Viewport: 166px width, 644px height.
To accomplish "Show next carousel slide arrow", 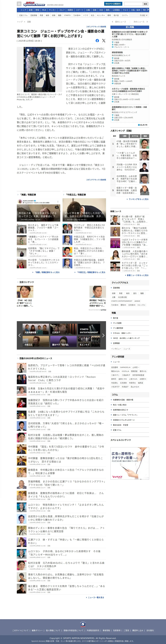I will [x=103, y=335].
